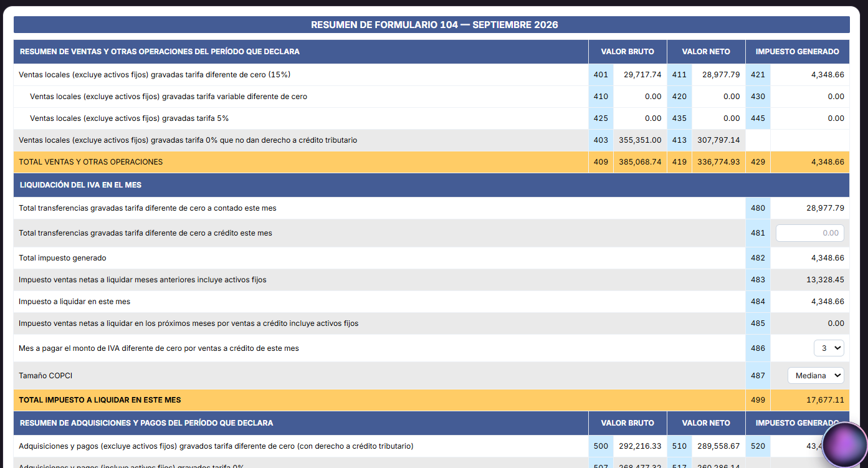Select total 336,774.93 in field 419

click(718, 162)
